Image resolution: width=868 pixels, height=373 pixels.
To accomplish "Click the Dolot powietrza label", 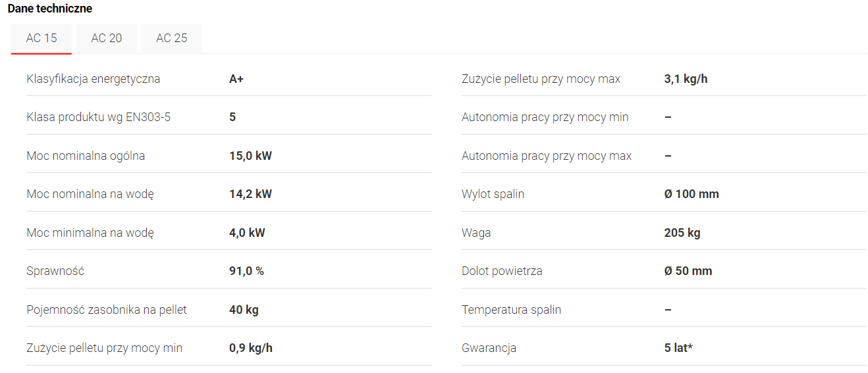I will click(502, 271).
